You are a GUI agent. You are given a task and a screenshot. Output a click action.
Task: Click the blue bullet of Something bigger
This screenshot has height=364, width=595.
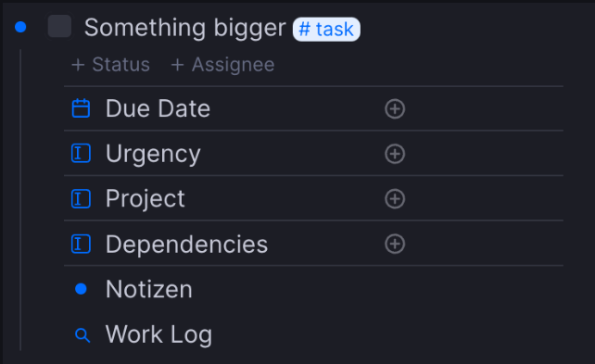pos(20,27)
